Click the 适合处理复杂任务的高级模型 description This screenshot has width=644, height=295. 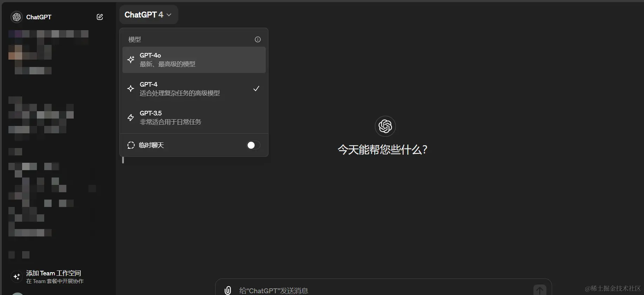click(x=180, y=93)
